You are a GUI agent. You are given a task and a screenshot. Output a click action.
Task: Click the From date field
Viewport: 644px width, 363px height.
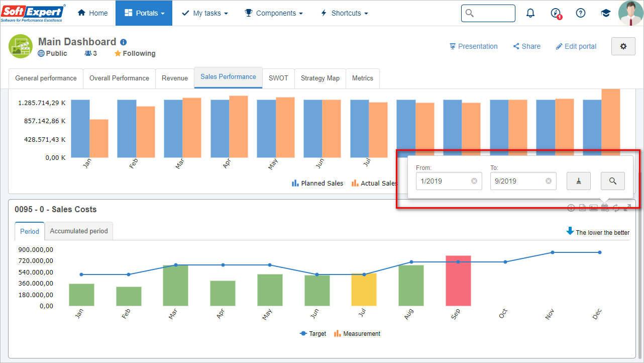pos(449,181)
